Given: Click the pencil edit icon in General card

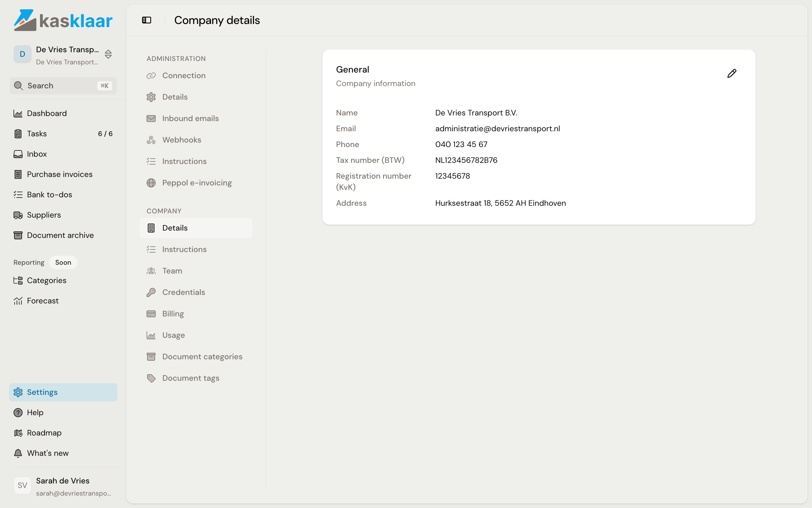Looking at the screenshot, I should click(731, 74).
